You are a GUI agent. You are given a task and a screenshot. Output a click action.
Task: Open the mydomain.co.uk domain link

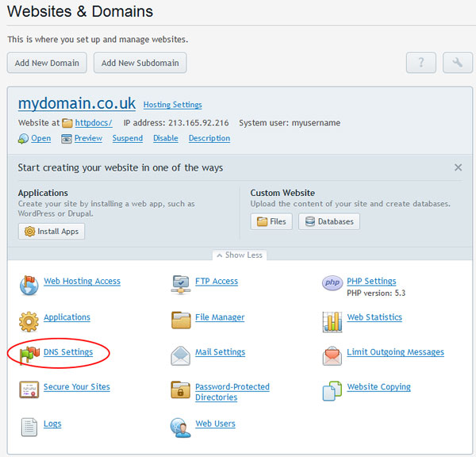coord(77,104)
